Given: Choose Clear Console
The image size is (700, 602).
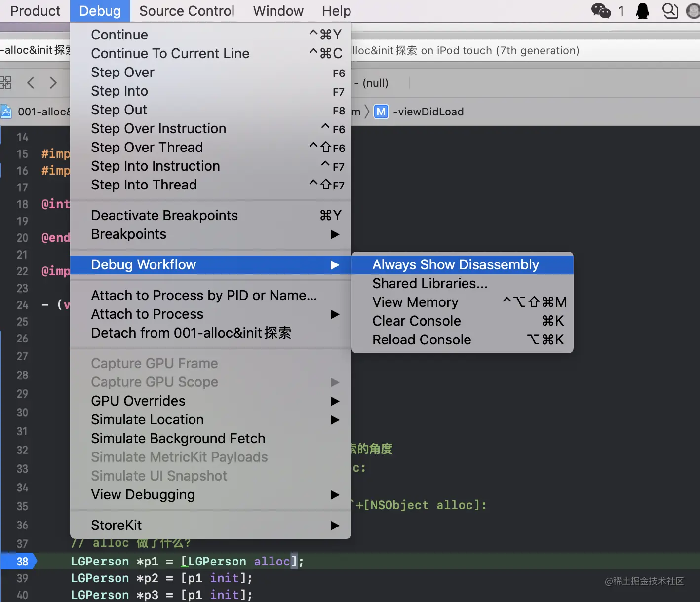Looking at the screenshot, I should tap(463, 321).
